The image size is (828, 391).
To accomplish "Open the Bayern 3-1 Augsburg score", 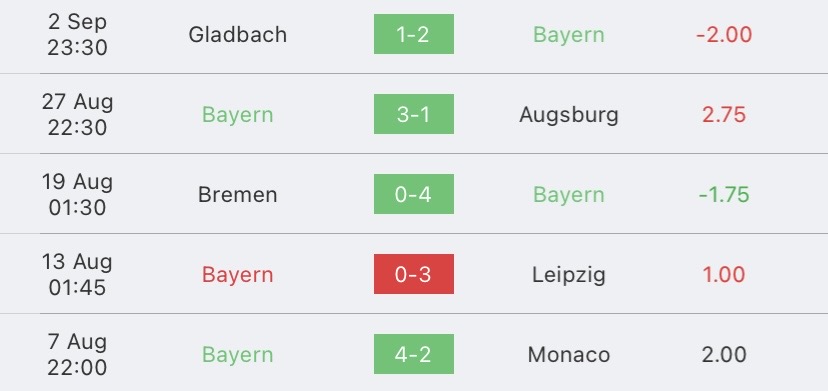I will (x=413, y=114).
